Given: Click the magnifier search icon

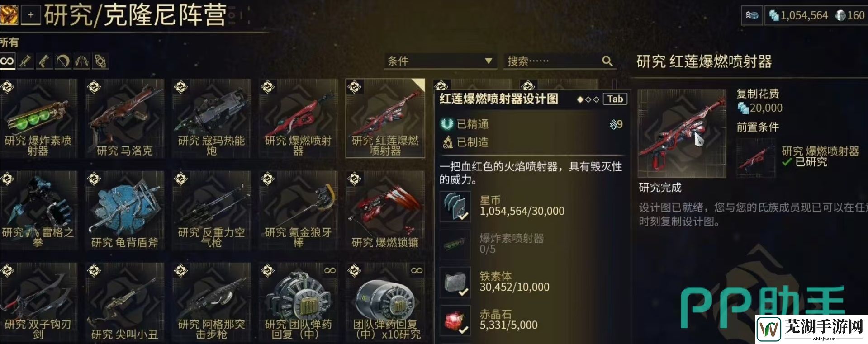Looking at the screenshot, I should pos(607,61).
